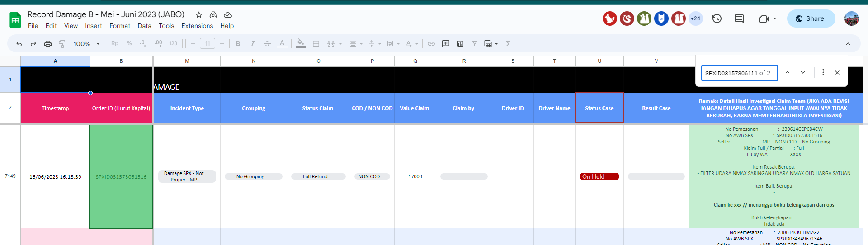Click the undo arrow icon
868x245 pixels.
click(x=19, y=44)
